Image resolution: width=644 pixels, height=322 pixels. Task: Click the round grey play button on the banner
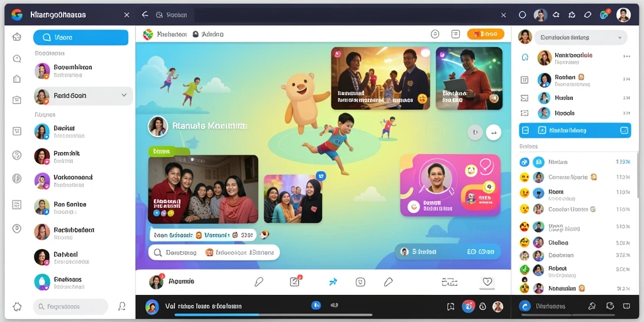coord(475,132)
